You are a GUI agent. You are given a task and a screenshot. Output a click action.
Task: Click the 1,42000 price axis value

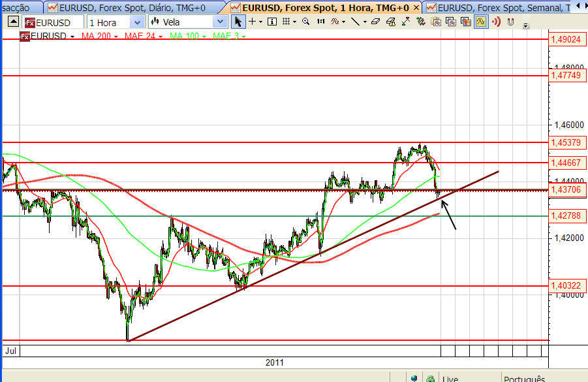[569, 238]
